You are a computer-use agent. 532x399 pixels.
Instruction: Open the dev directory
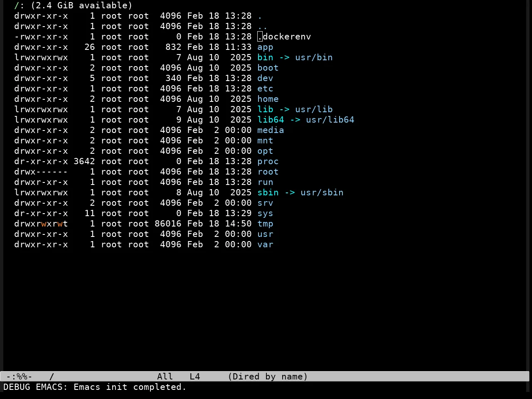[265, 78]
